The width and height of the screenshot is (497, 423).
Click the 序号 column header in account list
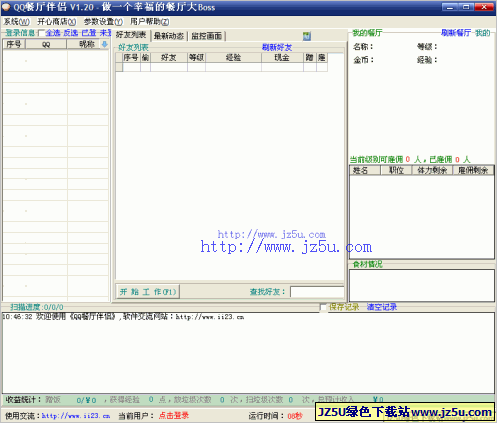(14, 44)
